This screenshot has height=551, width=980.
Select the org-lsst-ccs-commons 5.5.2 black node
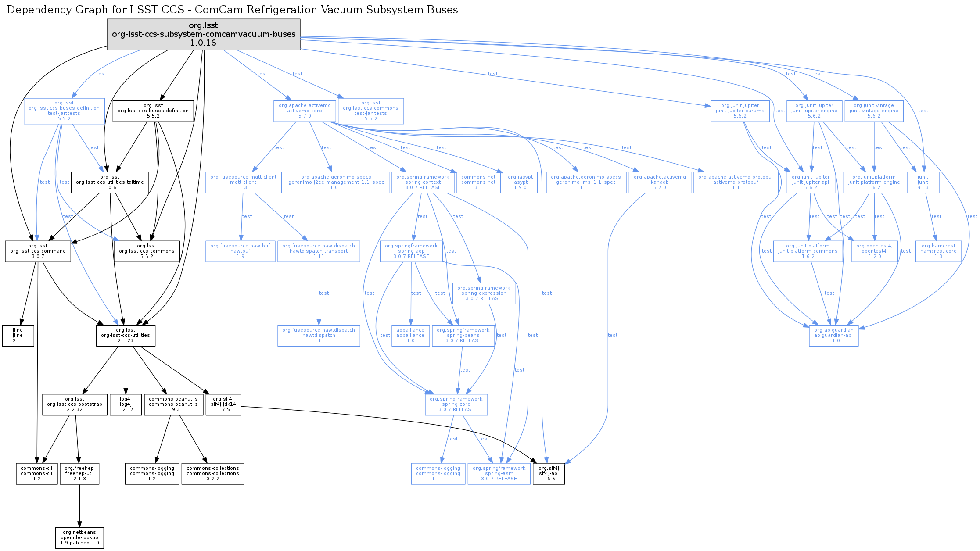click(x=147, y=251)
